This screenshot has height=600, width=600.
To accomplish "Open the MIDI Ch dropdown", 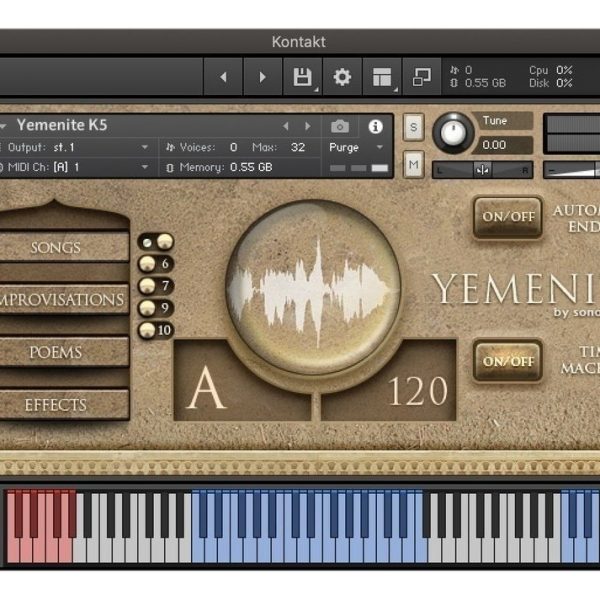I will tap(78, 167).
